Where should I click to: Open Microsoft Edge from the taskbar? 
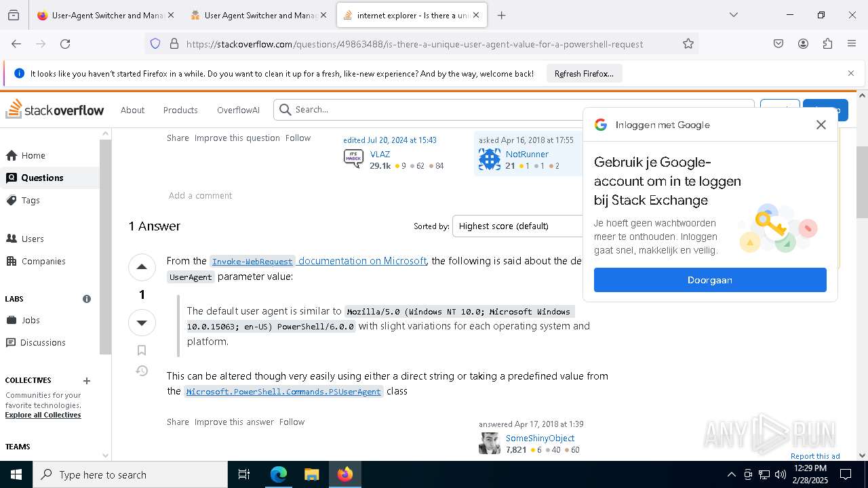279,474
